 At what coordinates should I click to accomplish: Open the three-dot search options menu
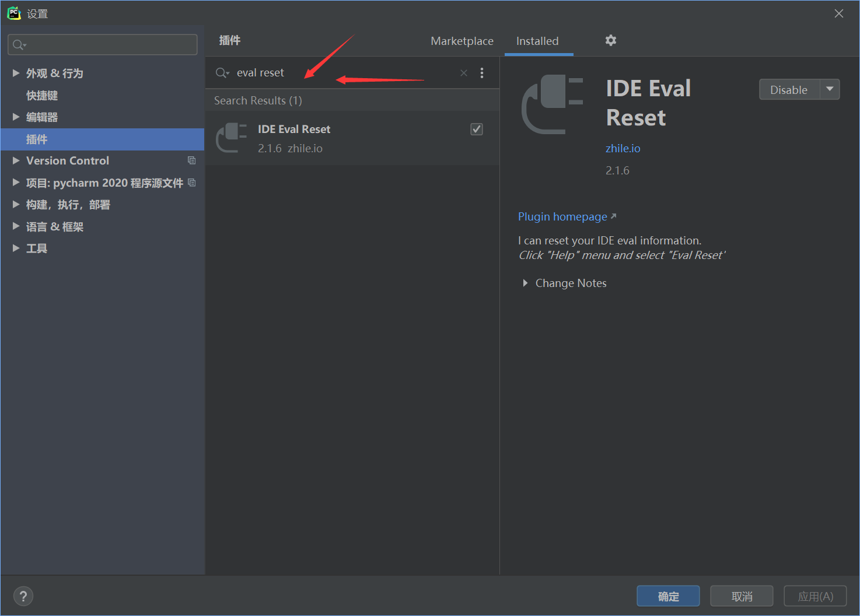point(482,72)
